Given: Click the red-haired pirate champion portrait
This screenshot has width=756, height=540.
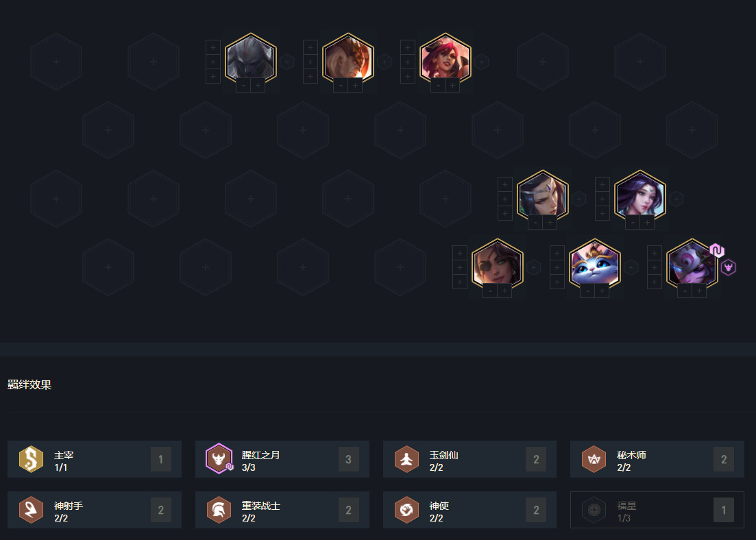Looking at the screenshot, I should (x=446, y=59).
